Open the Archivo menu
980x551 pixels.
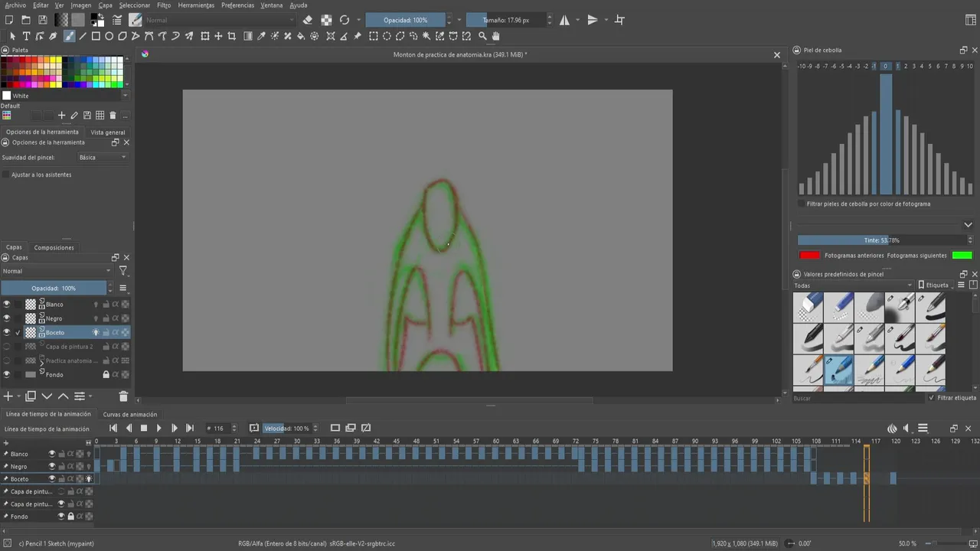pyautogui.click(x=15, y=5)
